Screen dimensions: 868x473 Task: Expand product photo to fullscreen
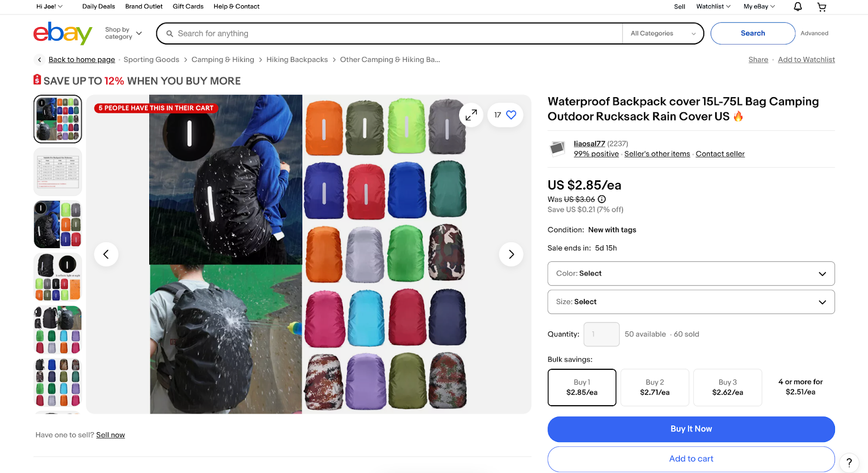(471, 115)
